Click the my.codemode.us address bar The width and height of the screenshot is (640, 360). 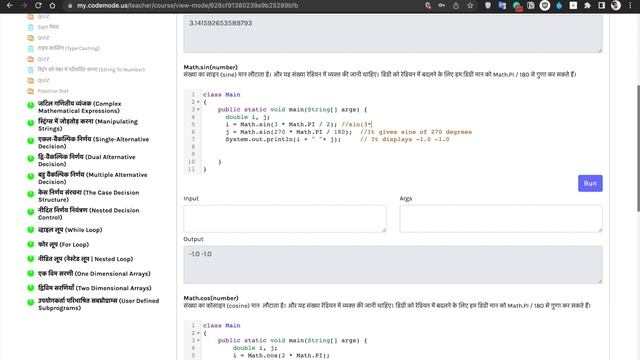point(187,6)
